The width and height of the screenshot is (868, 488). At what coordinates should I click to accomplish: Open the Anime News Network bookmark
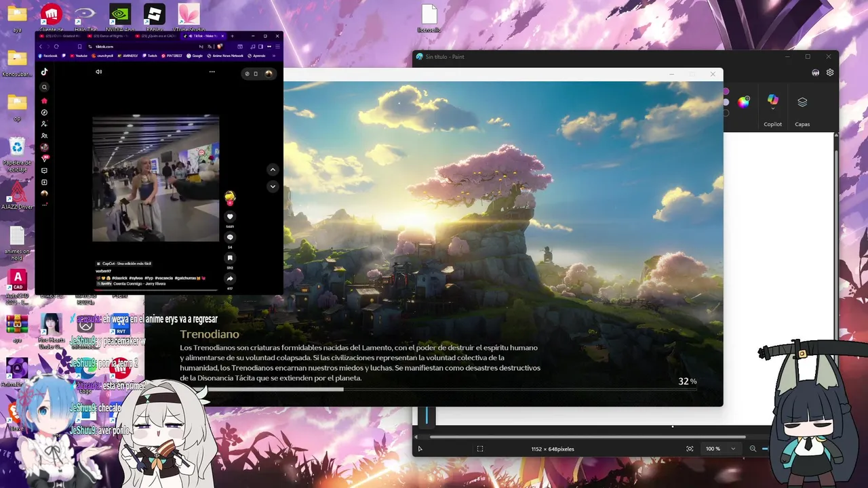(x=225, y=56)
